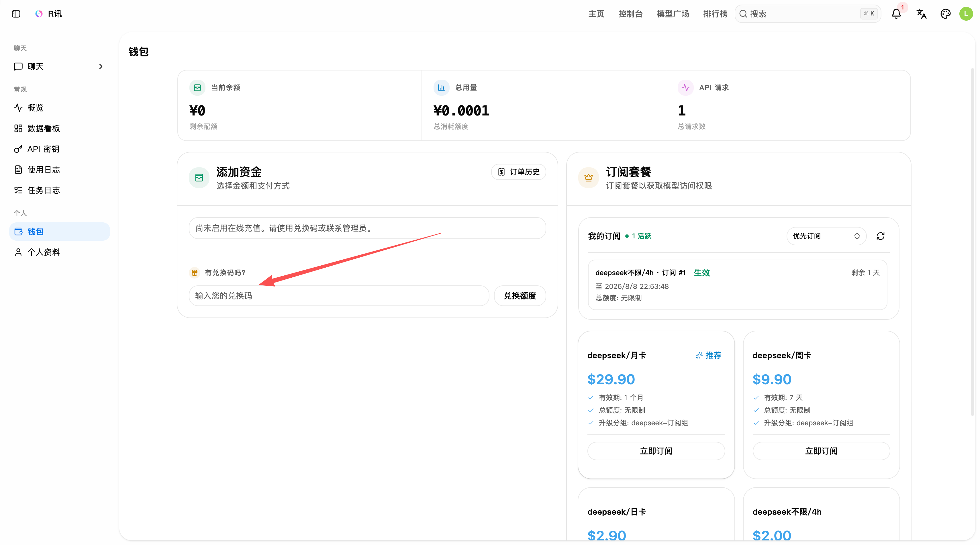Click the $9.90 price text
980x545 pixels.
tap(771, 379)
